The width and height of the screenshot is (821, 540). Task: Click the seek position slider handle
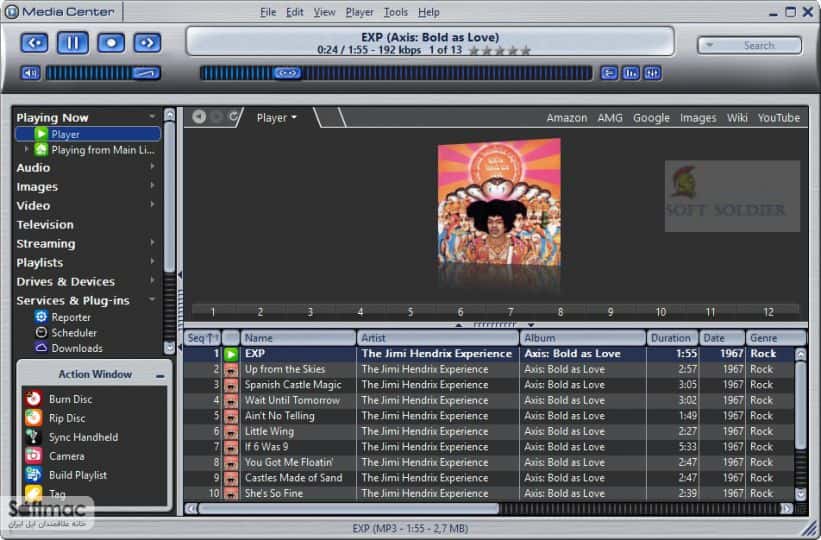coord(287,73)
